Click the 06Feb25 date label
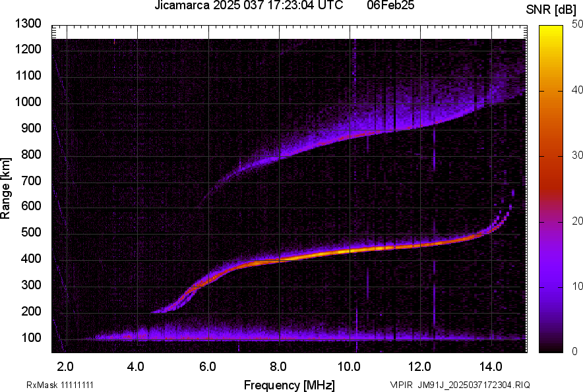This screenshot has height=392, width=583. [x=390, y=5]
